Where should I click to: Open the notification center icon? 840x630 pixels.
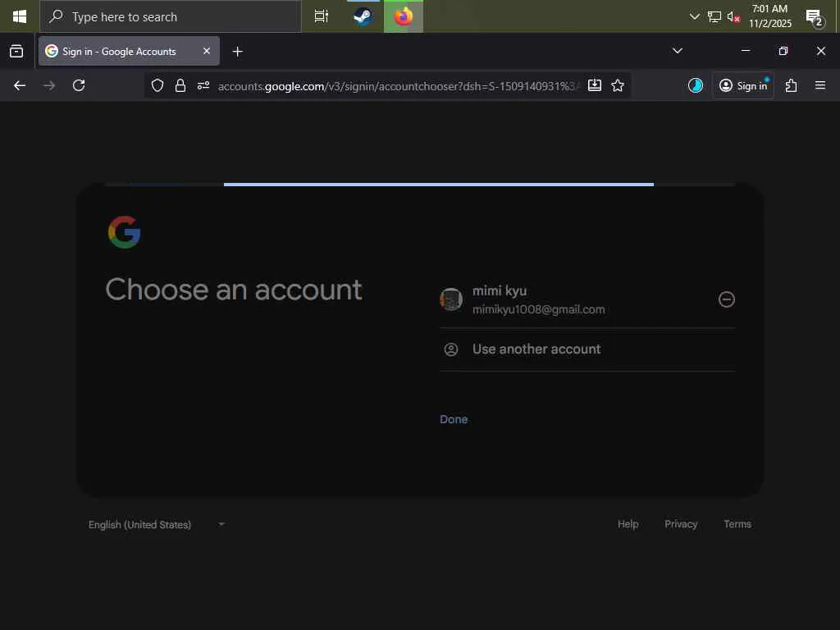(x=815, y=17)
